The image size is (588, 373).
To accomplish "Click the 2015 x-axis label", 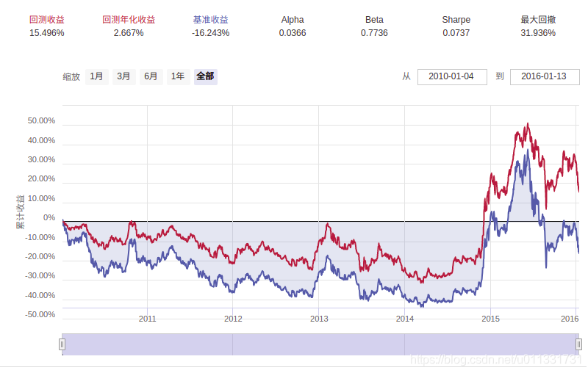I will pos(490,319).
